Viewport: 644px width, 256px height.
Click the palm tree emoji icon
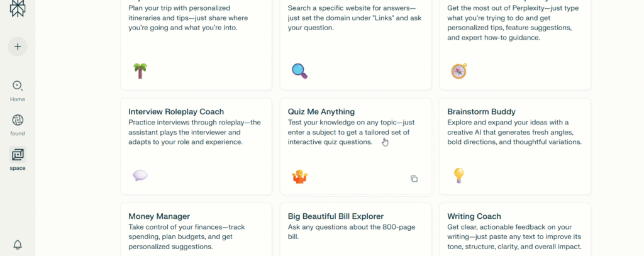coord(140,70)
